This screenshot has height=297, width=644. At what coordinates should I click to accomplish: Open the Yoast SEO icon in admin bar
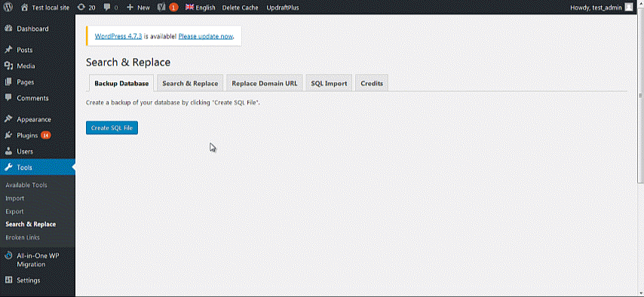coord(162,8)
